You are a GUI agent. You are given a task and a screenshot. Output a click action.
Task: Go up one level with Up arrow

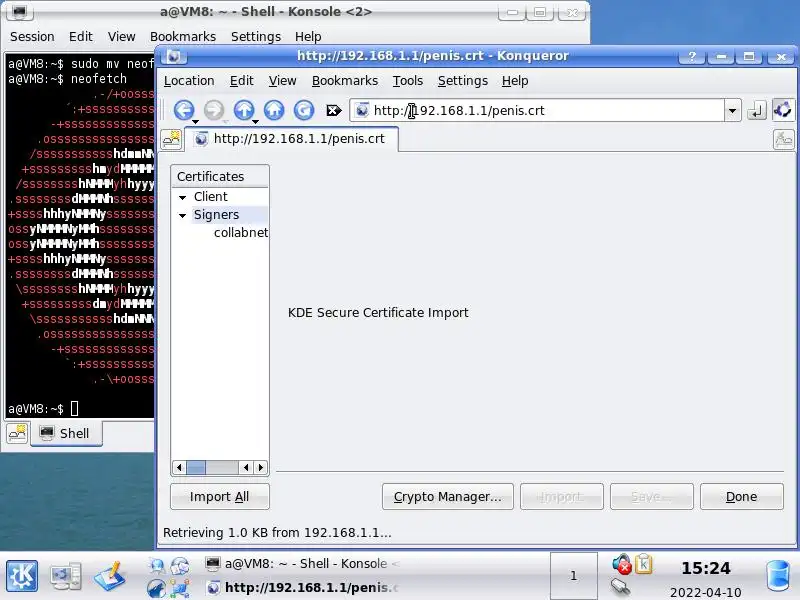pyautogui.click(x=243, y=110)
